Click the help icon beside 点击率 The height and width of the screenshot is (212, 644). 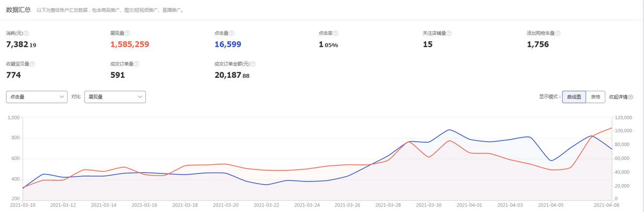tap(335, 33)
